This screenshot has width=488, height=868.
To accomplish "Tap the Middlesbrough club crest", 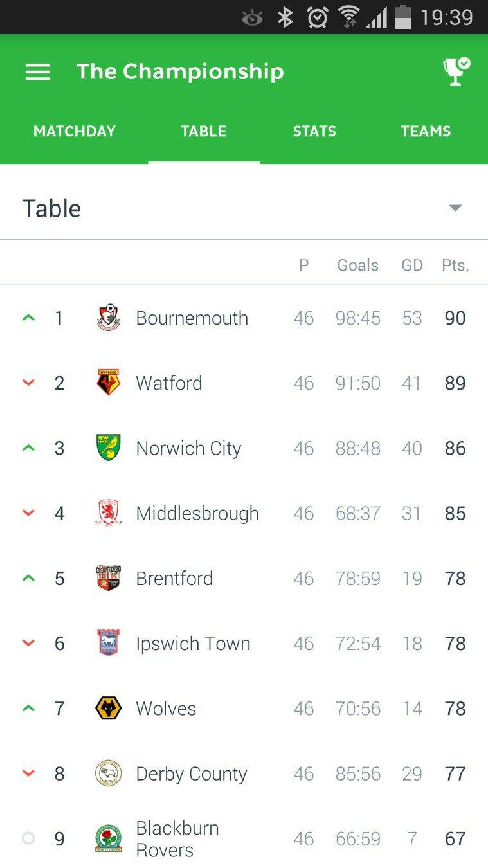I will click(x=108, y=513).
